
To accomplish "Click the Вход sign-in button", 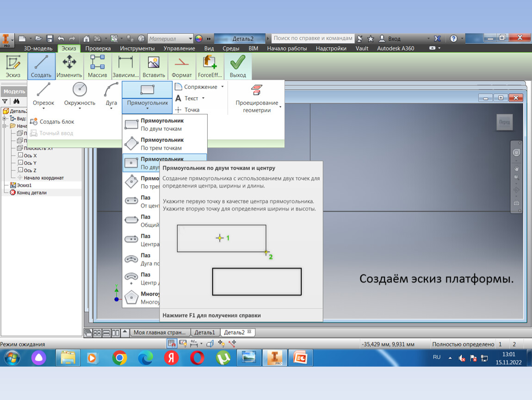I will [x=390, y=39].
